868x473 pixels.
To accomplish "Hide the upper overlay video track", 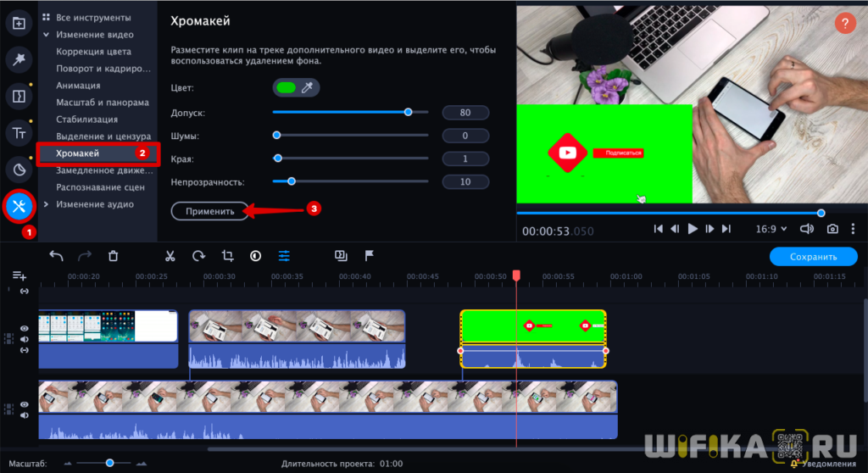I will pyautogui.click(x=25, y=328).
